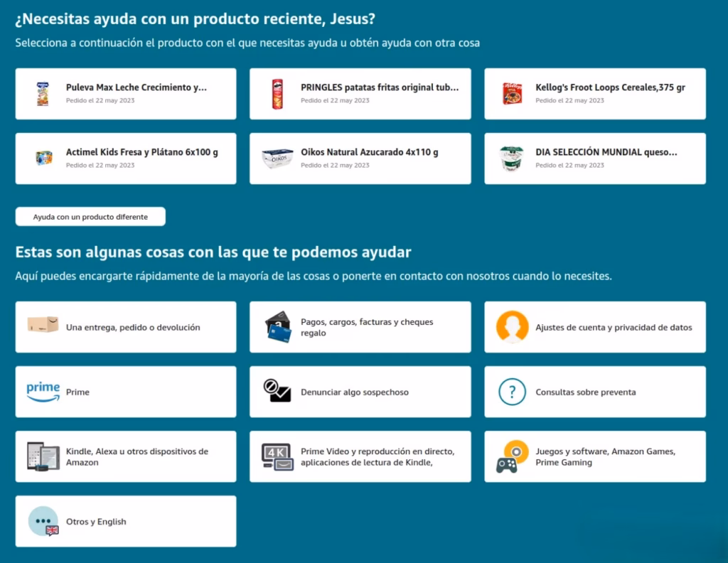Open help for Actimel Kids Fresa y Plátano
This screenshot has height=563, width=728.
[126, 159]
